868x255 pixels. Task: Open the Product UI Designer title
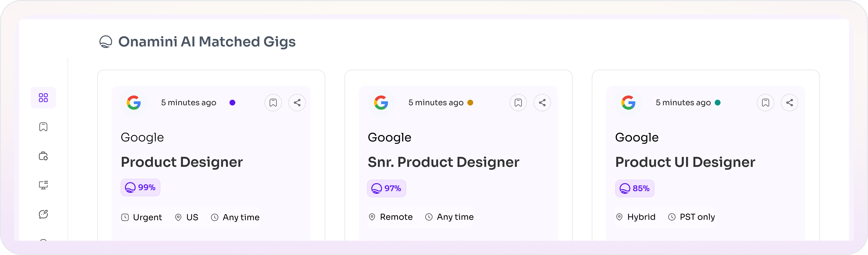(x=685, y=162)
